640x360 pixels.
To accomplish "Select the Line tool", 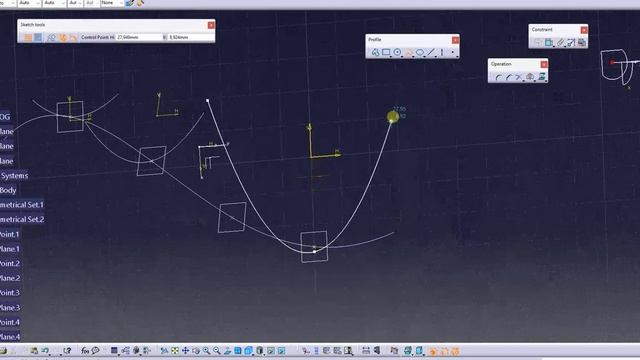I will click(x=431, y=52).
